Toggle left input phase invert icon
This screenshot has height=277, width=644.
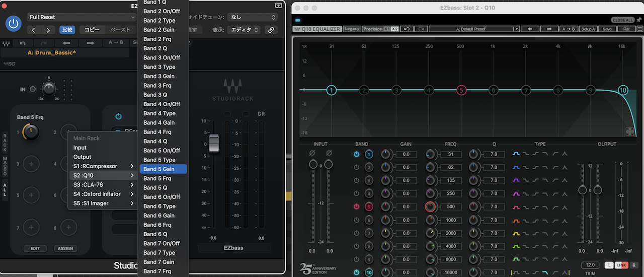click(313, 153)
